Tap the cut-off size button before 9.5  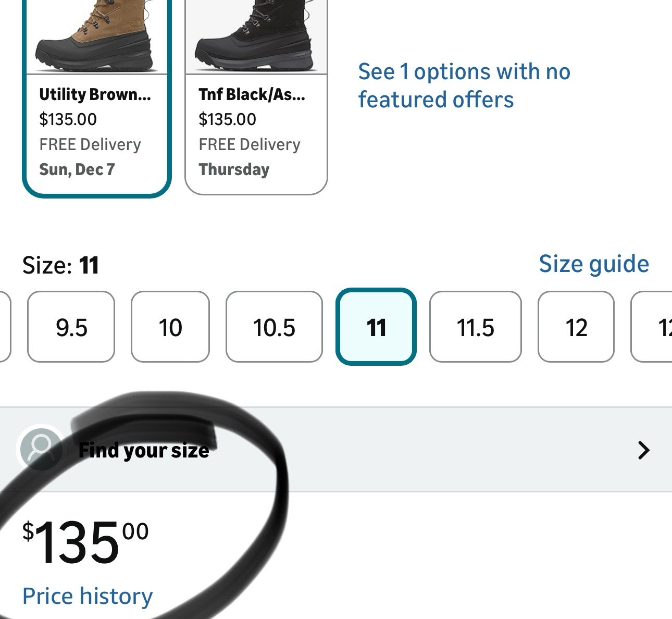[x=4, y=327]
